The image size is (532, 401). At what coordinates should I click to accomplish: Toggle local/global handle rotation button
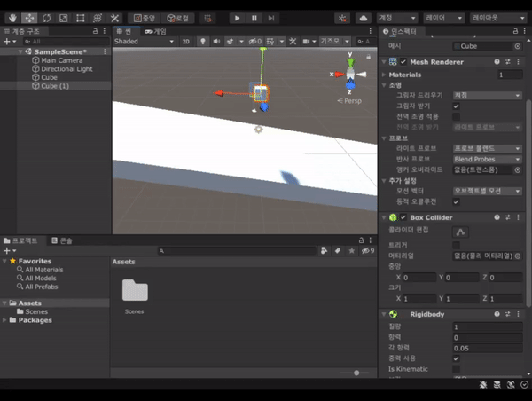pos(178,18)
